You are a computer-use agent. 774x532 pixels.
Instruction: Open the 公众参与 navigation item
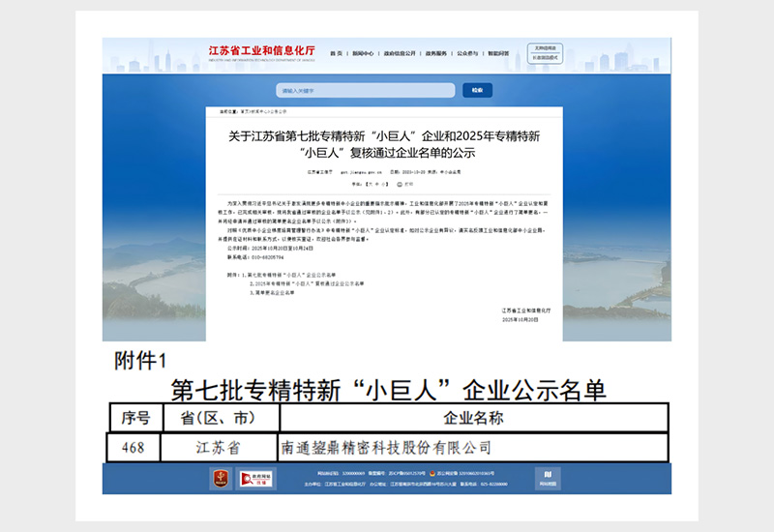[467, 53]
